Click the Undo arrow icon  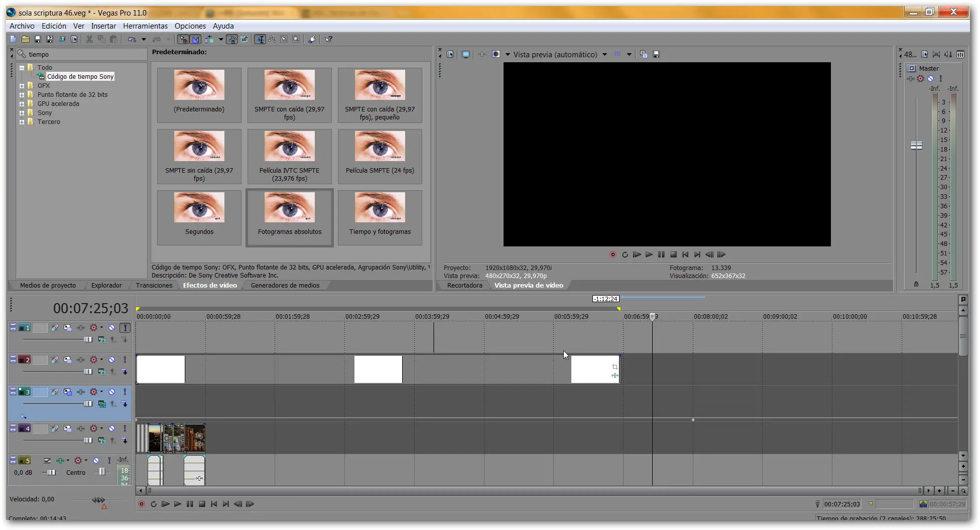tap(132, 39)
